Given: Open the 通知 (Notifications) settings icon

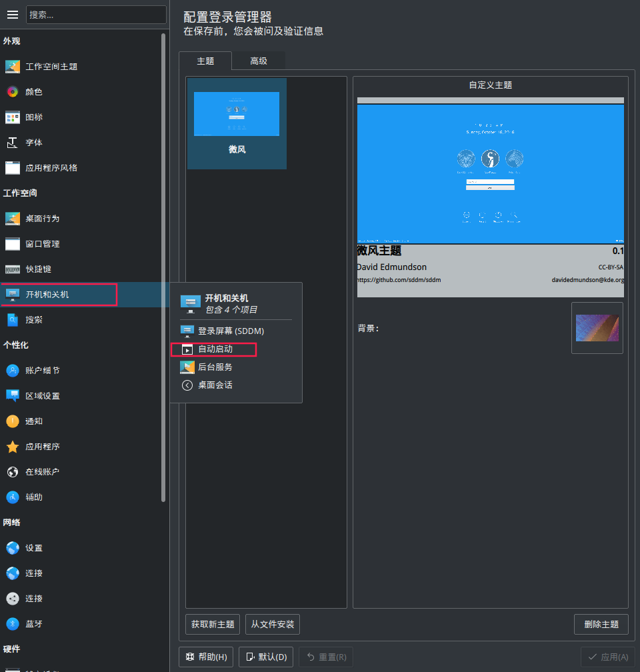Looking at the screenshot, I should (x=12, y=421).
